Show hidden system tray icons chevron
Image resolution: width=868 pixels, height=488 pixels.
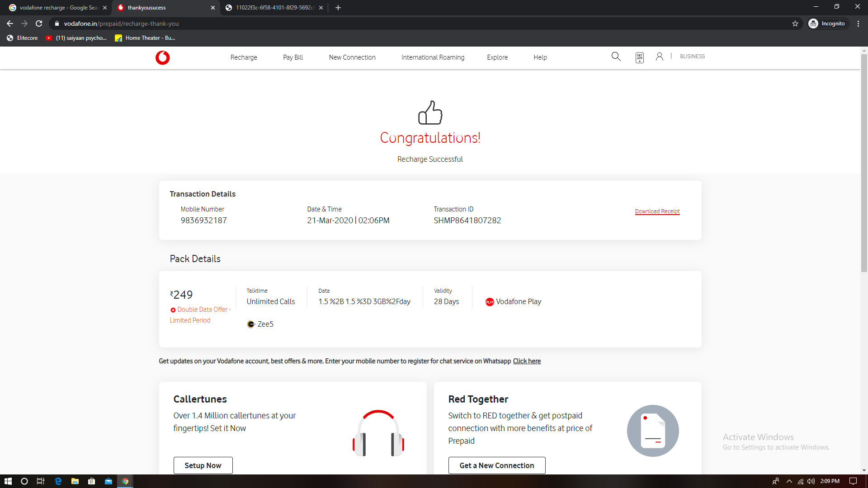coord(789,481)
